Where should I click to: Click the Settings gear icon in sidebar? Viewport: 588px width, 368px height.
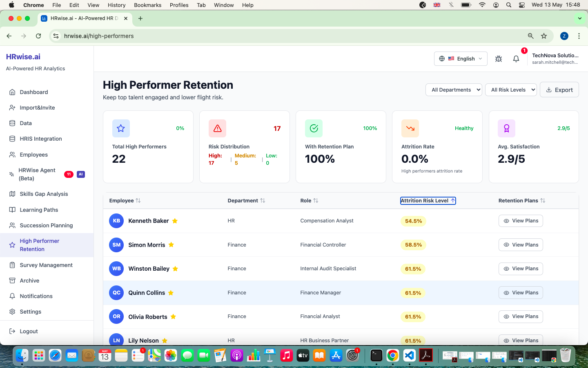click(12, 312)
